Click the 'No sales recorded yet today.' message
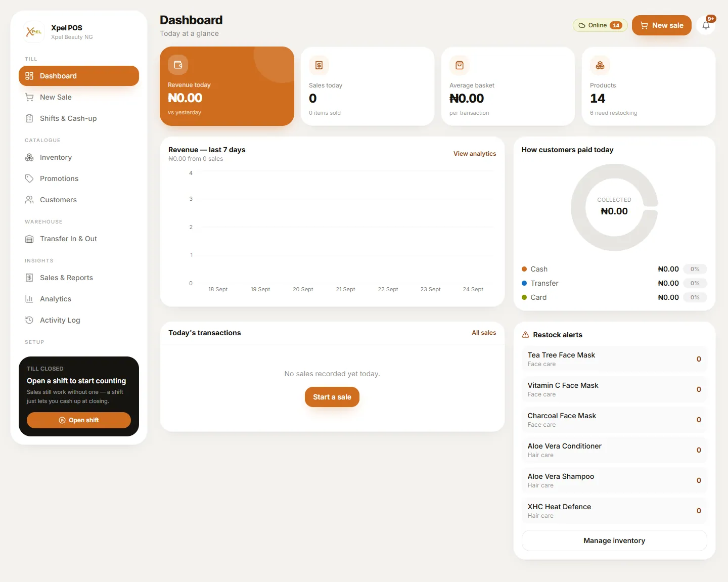 (x=332, y=374)
